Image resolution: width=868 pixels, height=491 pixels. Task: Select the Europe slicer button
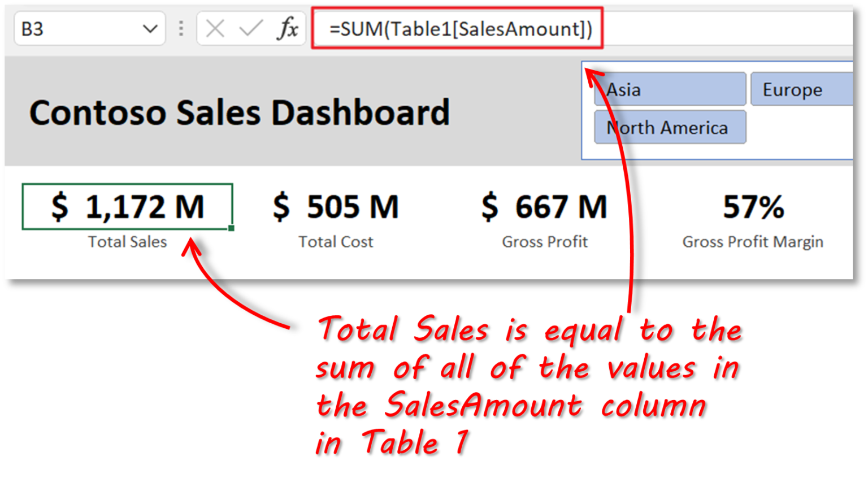click(x=801, y=89)
